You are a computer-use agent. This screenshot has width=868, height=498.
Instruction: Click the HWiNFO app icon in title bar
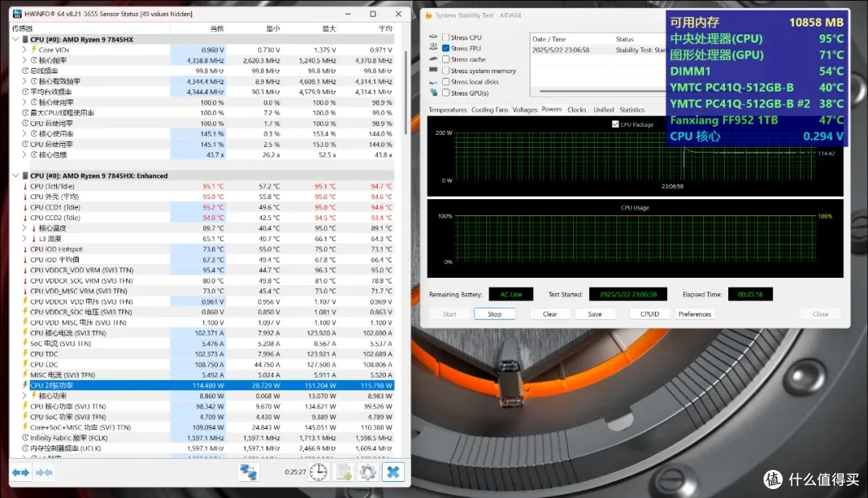(17, 14)
